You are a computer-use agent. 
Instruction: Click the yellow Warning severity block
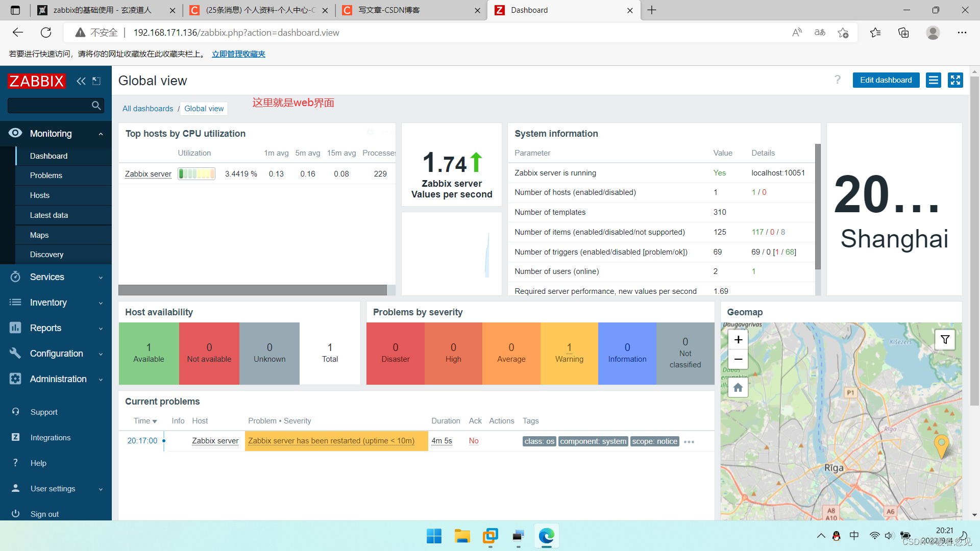click(569, 353)
